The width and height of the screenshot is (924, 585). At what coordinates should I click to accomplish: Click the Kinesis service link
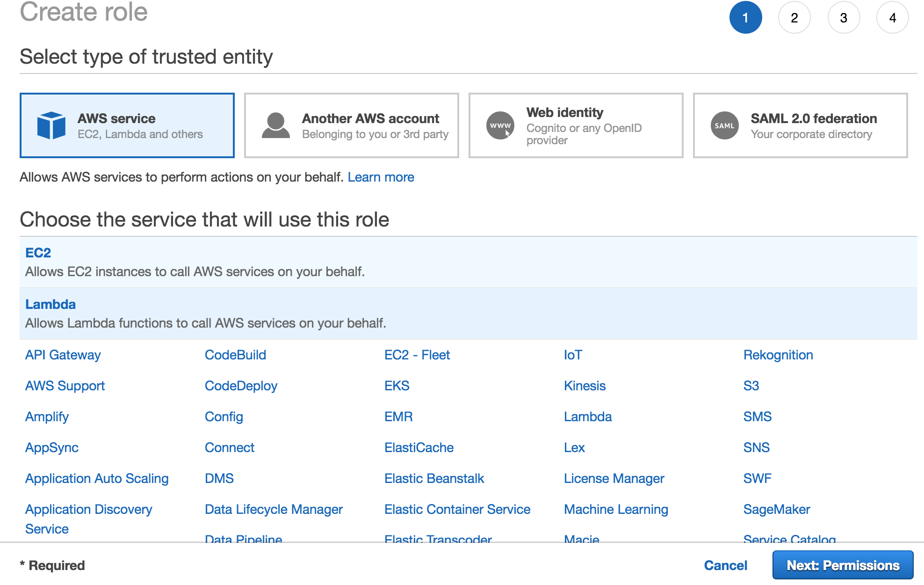pyautogui.click(x=585, y=386)
